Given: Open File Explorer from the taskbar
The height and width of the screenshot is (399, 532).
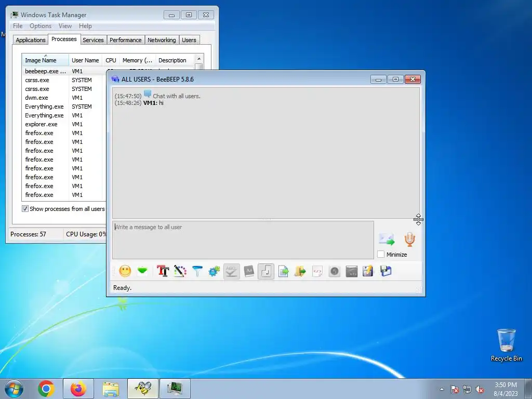Looking at the screenshot, I should coord(111,389).
